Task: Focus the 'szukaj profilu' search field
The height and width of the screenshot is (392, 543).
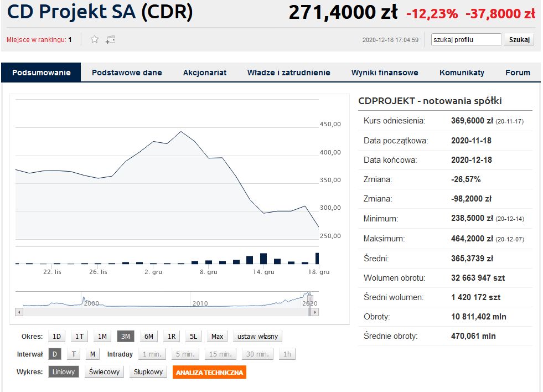Action: click(466, 40)
